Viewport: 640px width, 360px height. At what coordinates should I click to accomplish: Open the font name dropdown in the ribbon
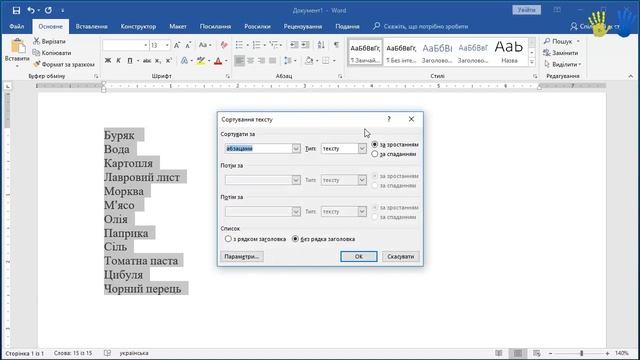[146, 45]
